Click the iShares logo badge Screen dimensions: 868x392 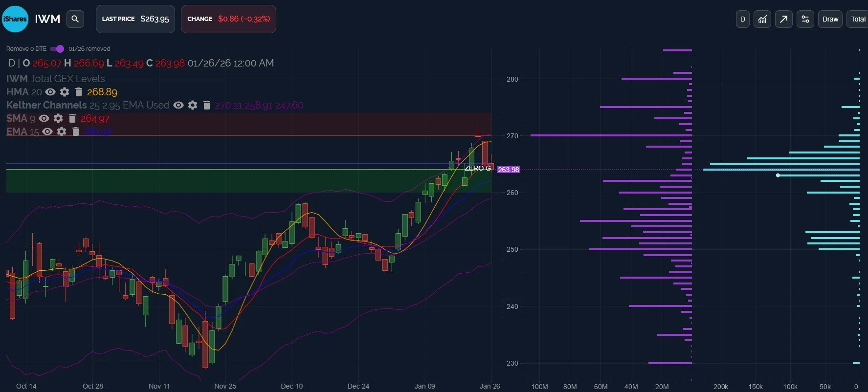point(15,19)
